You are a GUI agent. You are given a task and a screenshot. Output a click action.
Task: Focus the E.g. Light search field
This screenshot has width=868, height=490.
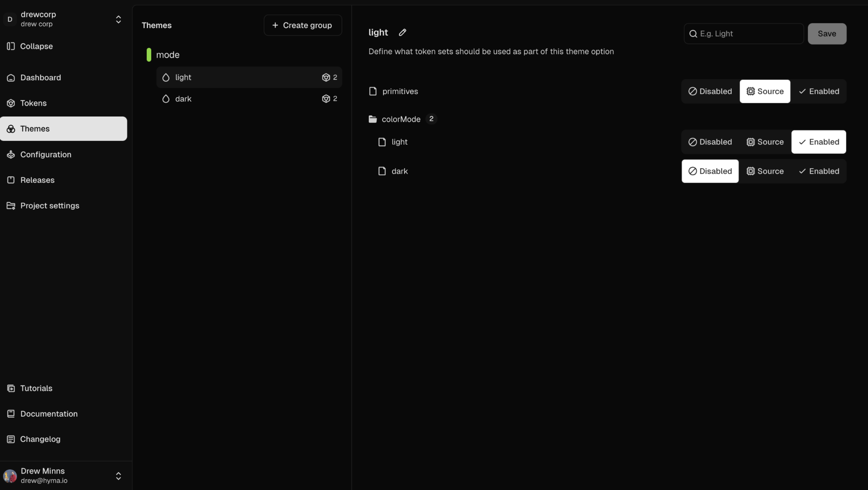744,34
